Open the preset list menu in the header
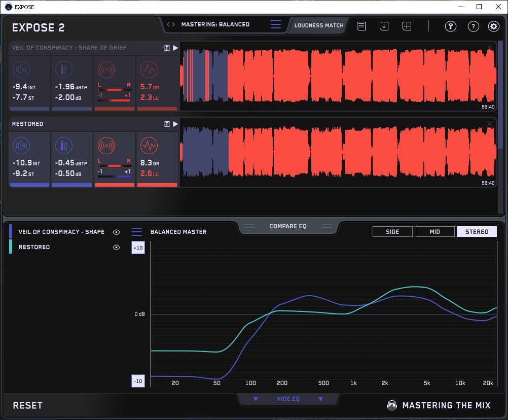This screenshot has height=420, width=508. click(276, 24)
